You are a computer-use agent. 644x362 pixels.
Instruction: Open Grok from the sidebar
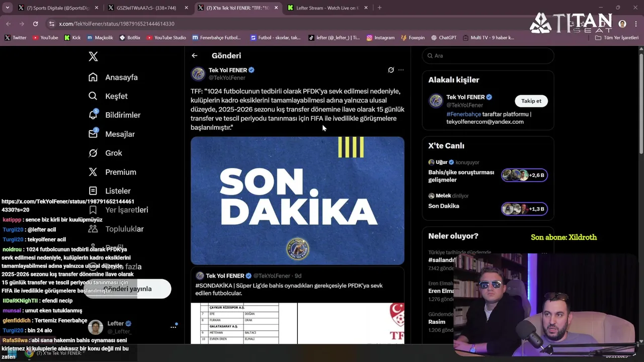pyautogui.click(x=105, y=153)
